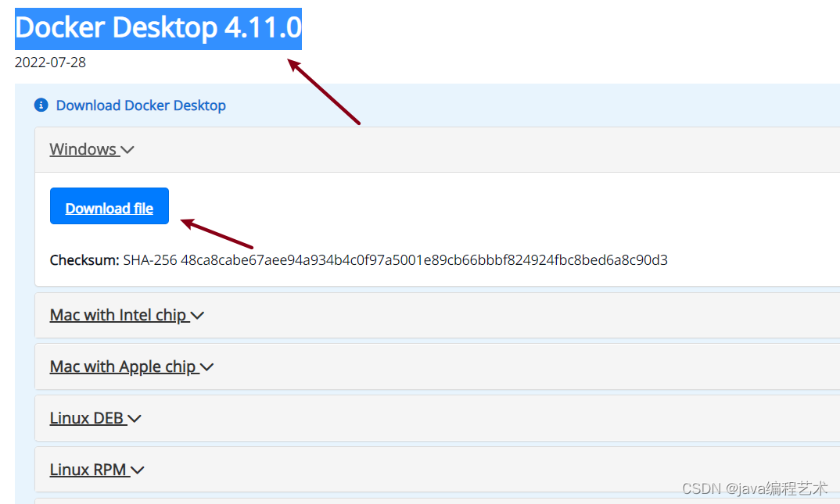840x504 pixels.
Task: Click the chevron next to Linux DEB
Action: [x=135, y=419]
